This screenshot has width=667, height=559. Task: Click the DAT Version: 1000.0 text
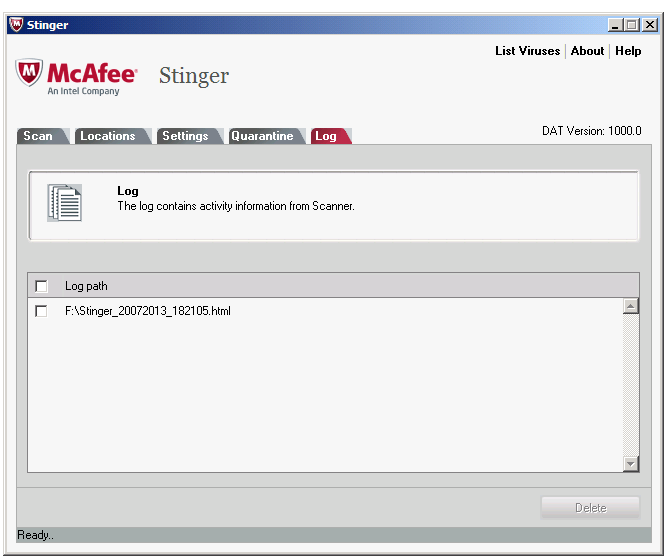pos(591,131)
